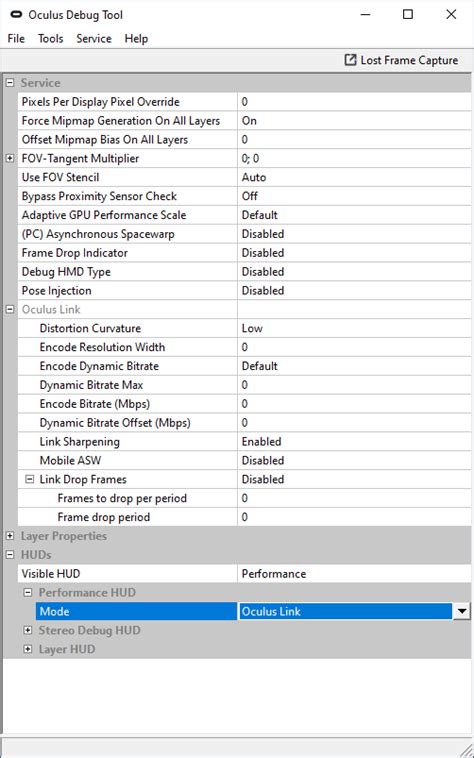This screenshot has width=474, height=758.
Task: Collapse the Oculus Link group
Action: tap(10, 309)
